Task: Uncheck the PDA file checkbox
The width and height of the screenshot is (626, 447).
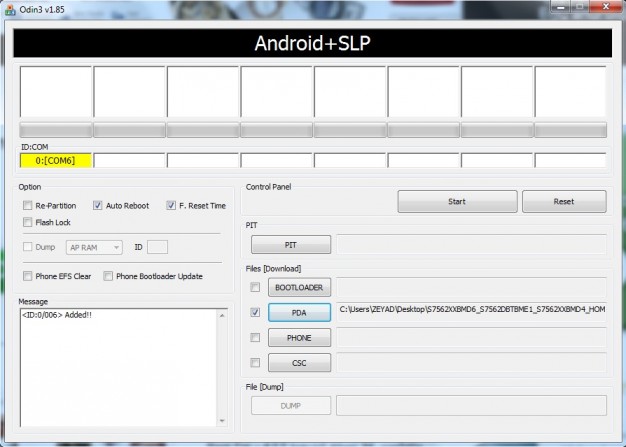Action: tap(255, 312)
